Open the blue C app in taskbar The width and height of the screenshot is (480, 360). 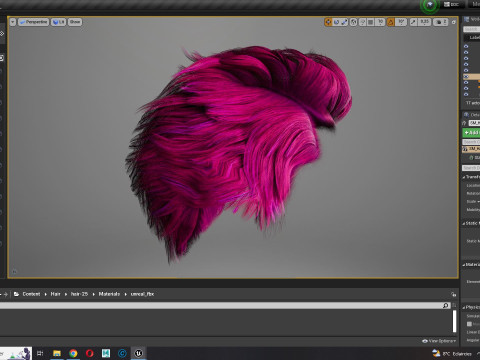[x=122, y=353]
